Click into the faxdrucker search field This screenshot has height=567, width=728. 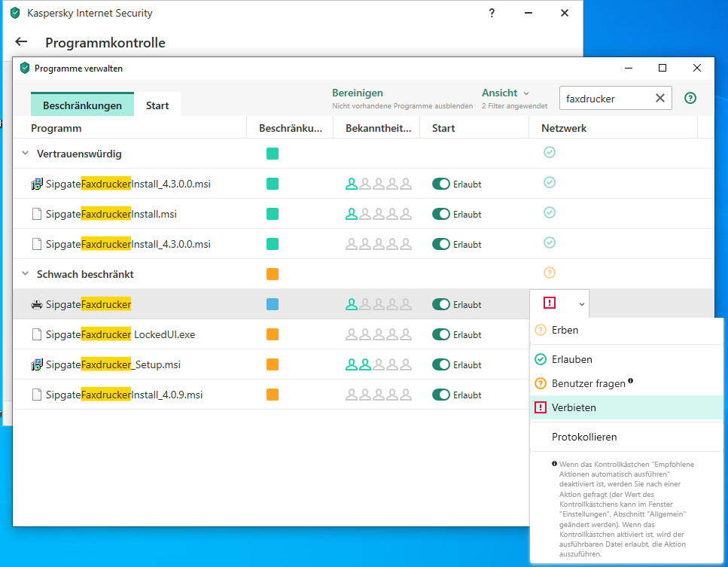[604, 99]
